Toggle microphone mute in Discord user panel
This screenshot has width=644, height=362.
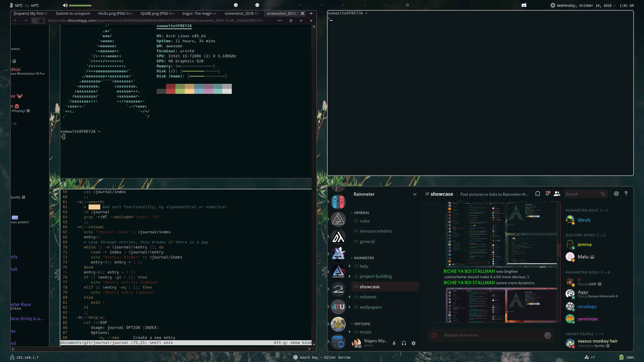[x=394, y=343]
